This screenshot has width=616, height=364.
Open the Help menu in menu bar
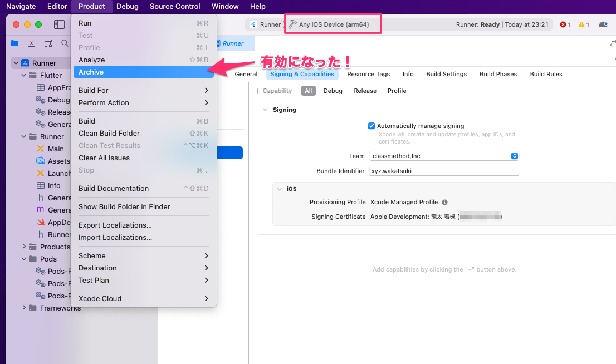click(258, 6)
